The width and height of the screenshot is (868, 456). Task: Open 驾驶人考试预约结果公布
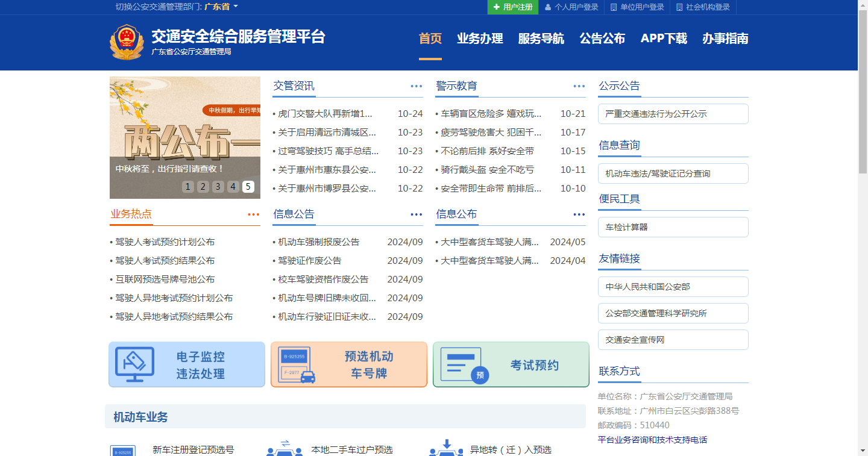point(165,261)
